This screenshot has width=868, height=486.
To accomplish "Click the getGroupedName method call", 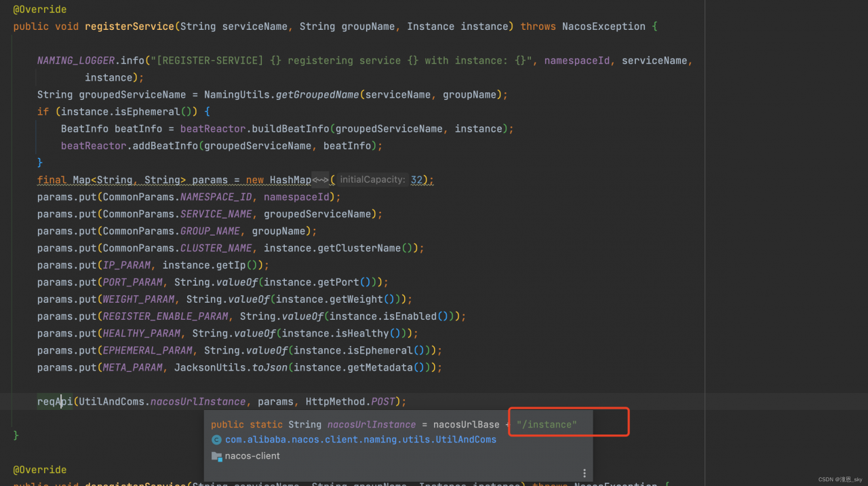I will click(x=317, y=94).
